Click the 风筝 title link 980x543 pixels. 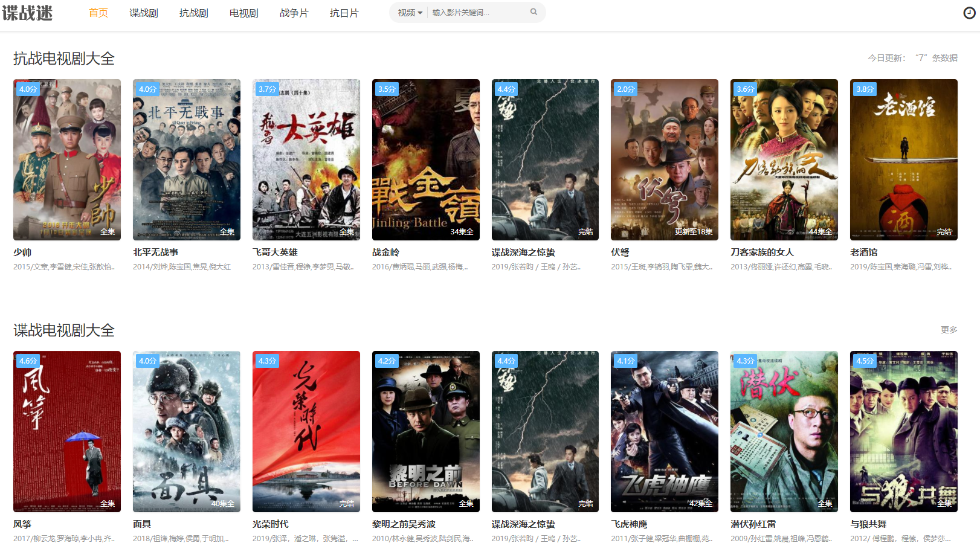(x=22, y=524)
